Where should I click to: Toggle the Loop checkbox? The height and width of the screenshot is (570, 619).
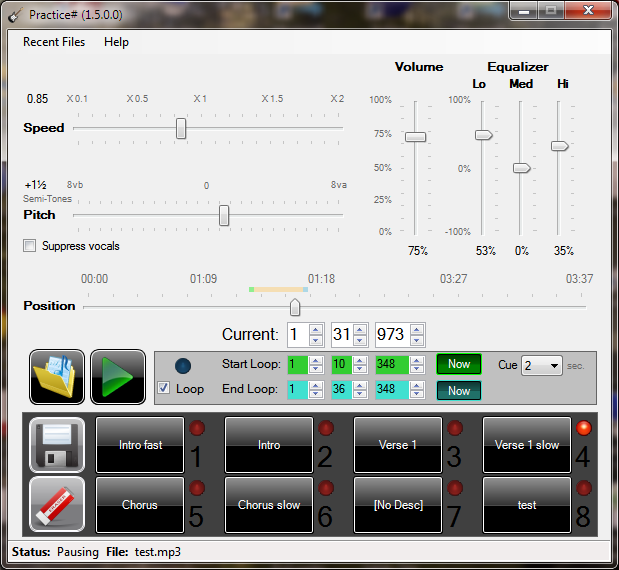(164, 389)
